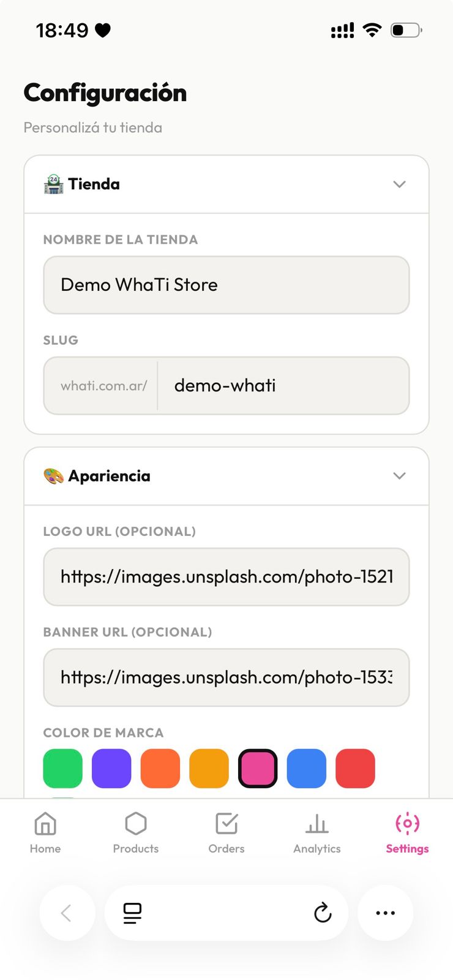Screen dimensions: 453x980
Task: Tap the browser back arrow
Action: tap(67, 913)
